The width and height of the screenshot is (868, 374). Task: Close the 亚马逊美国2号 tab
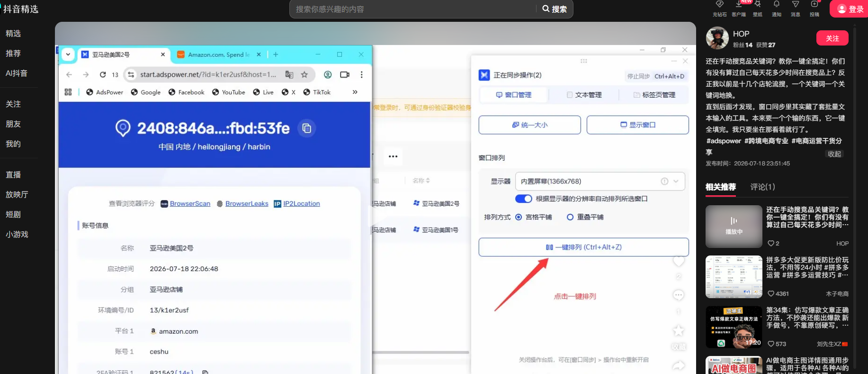pos(163,55)
